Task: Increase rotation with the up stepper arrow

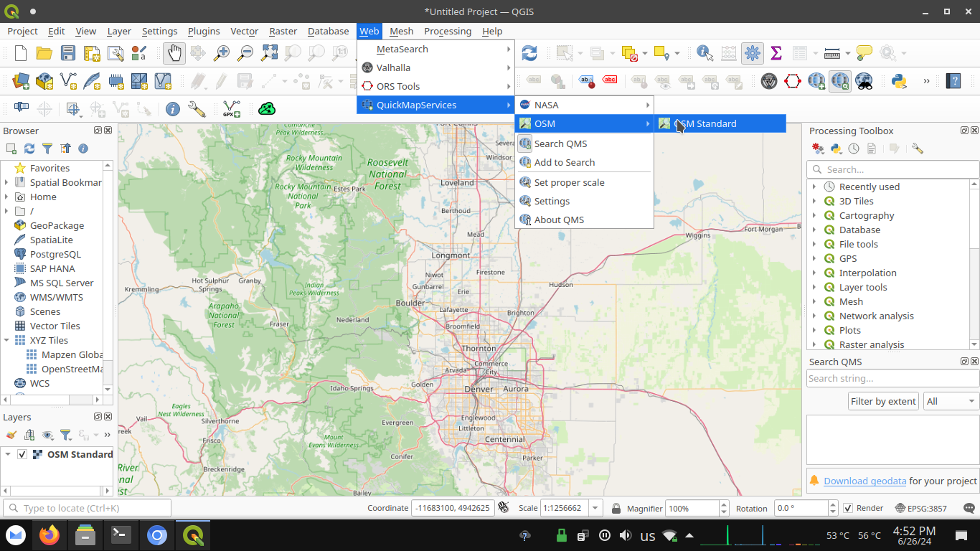Action: (834, 504)
